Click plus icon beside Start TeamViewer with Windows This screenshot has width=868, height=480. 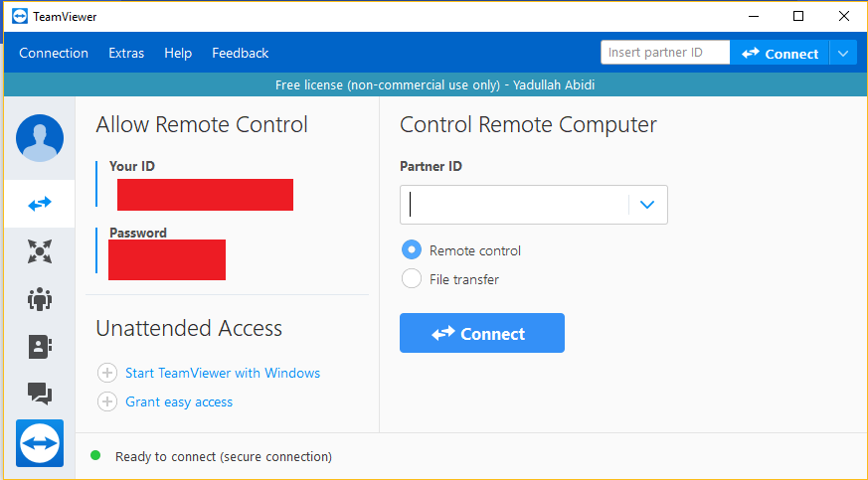pyautogui.click(x=107, y=373)
